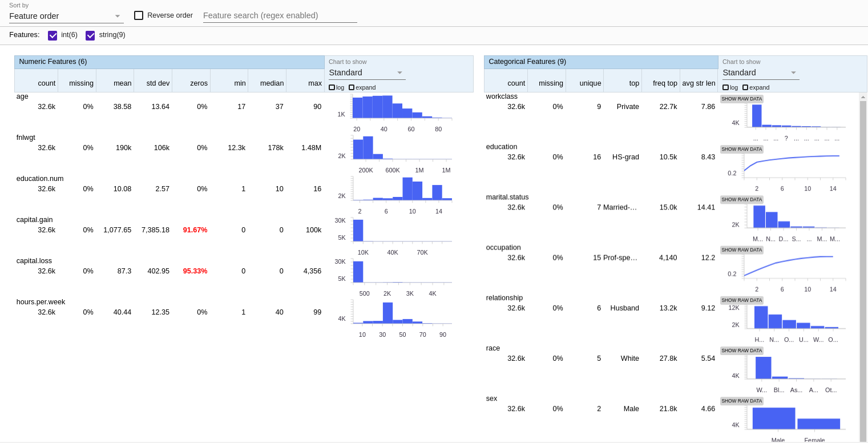Show raw data for occupation

click(x=741, y=249)
